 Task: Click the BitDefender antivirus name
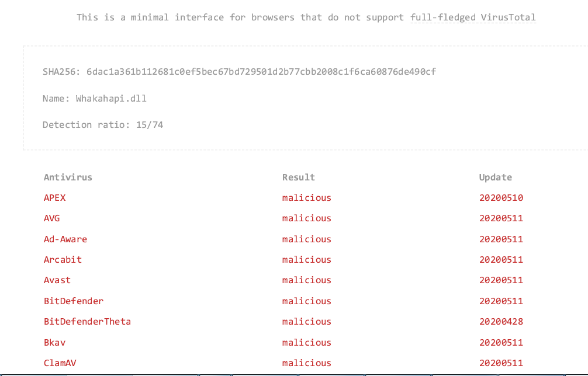tap(74, 301)
